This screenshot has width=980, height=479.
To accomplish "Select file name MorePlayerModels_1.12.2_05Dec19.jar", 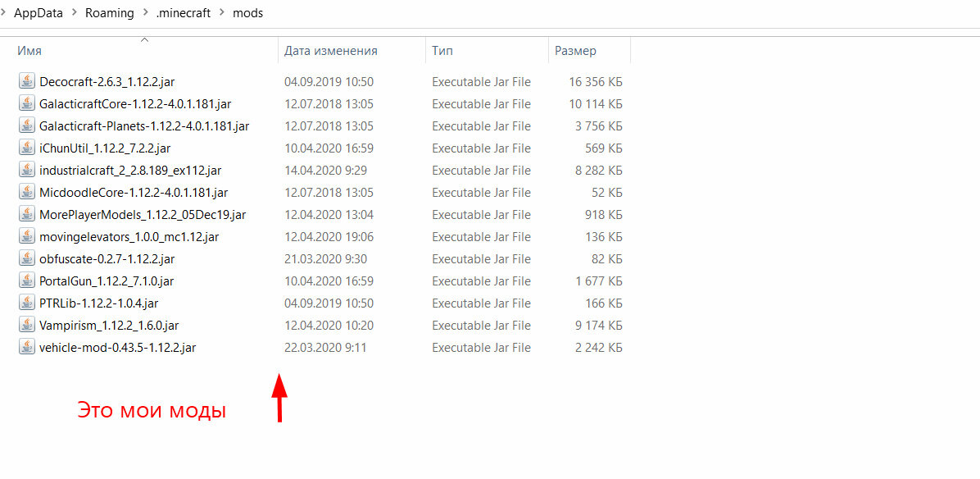I will click(x=143, y=215).
